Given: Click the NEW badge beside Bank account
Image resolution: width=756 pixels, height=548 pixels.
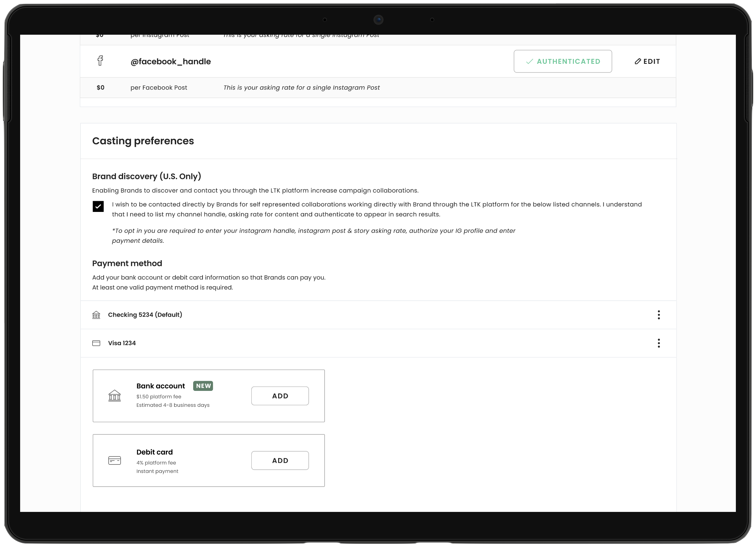Looking at the screenshot, I should click(x=203, y=386).
